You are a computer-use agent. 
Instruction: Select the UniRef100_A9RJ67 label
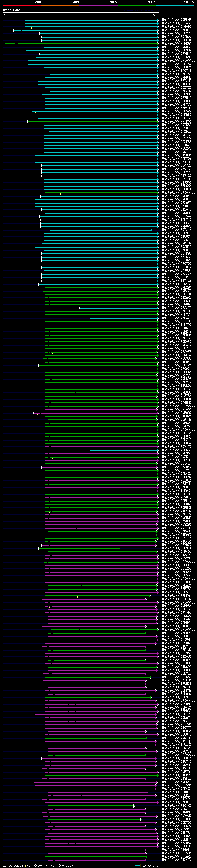pos(176,118)
